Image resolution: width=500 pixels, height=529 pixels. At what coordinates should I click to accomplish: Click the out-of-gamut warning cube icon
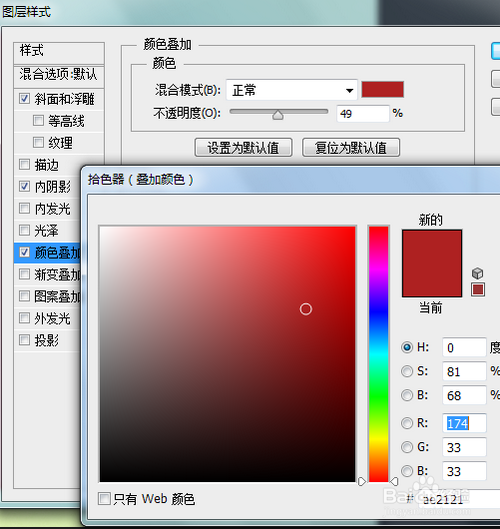(477, 273)
